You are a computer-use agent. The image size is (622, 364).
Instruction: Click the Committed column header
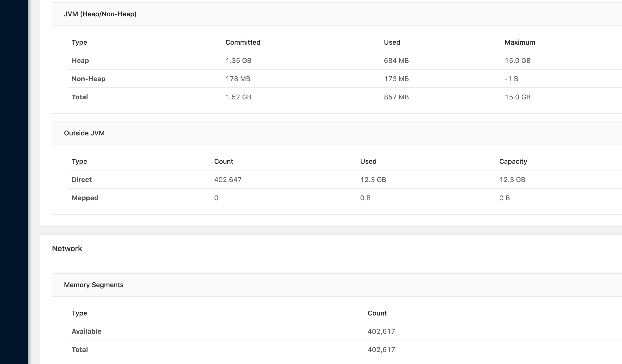(243, 42)
